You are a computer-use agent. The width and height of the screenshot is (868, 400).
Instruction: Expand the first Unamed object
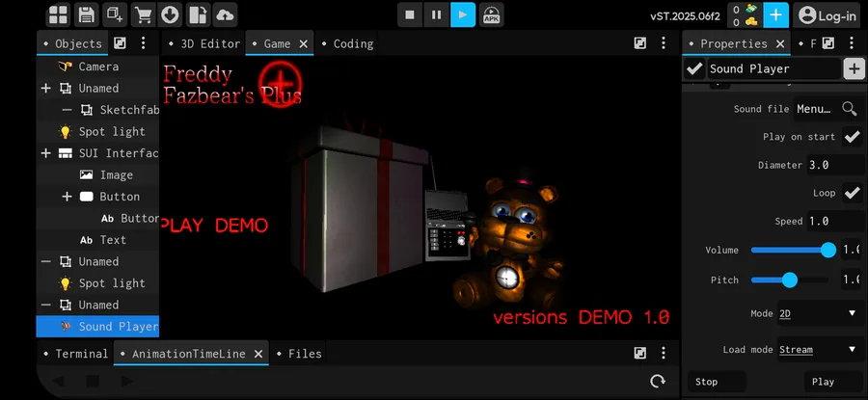click(x=45, y=88)
